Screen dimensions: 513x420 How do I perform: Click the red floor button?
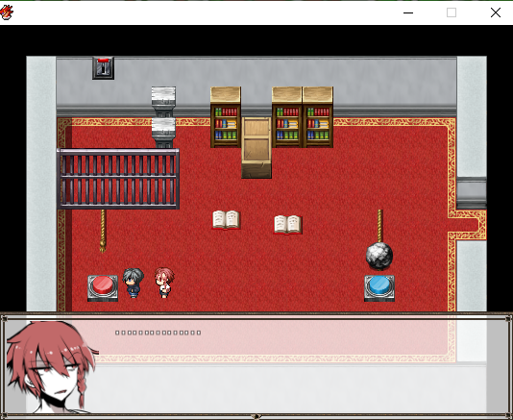[x=103, y=287]
